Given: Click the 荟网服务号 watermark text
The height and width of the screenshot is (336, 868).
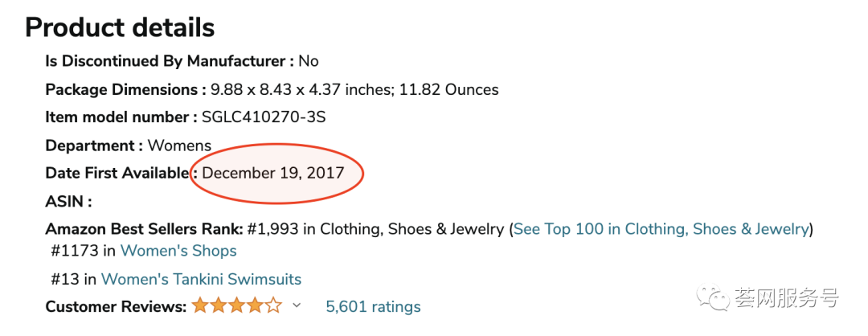Looking at the screenshot, I should tap(786, 298).
